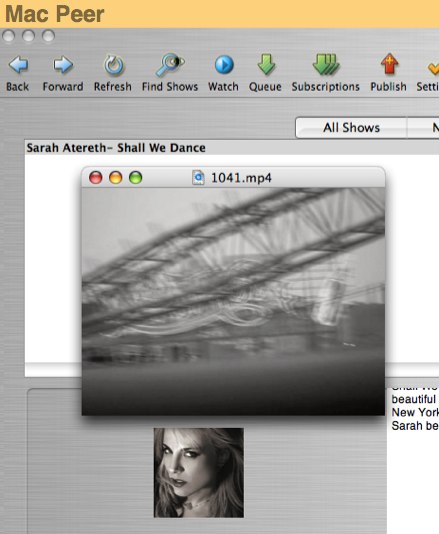Open Subscriptions green arrows icon
439x534 pixels.
coord(326,64)
